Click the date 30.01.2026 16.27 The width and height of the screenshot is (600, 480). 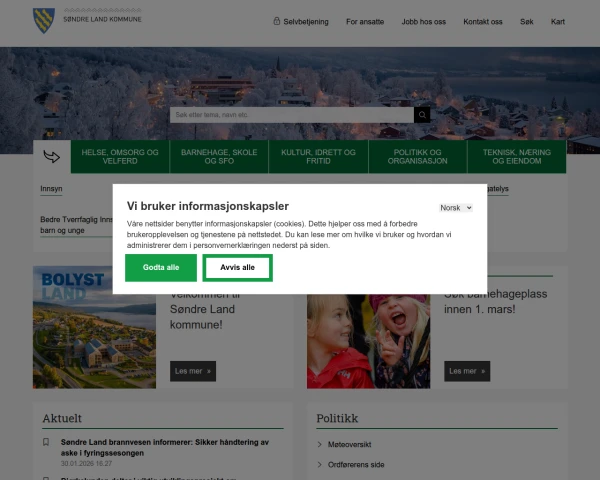click(x=86, y=464)
